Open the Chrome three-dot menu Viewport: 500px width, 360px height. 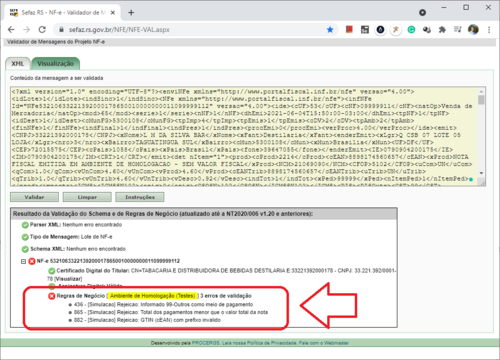pos(489,30)
